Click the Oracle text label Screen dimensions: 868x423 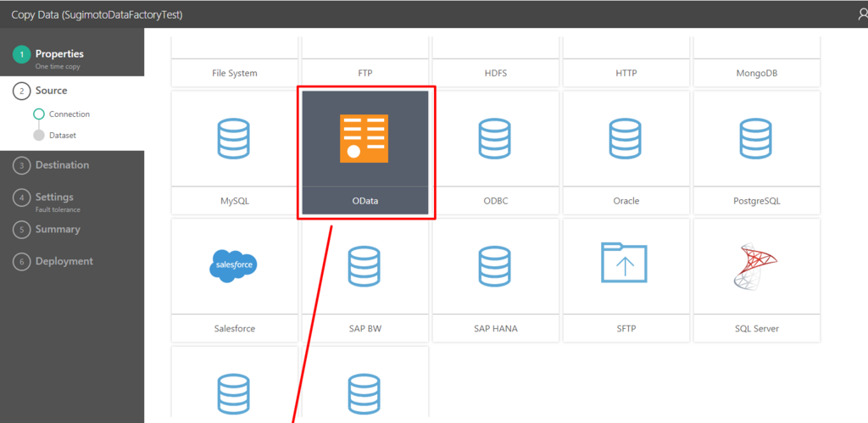click(626, 201)
